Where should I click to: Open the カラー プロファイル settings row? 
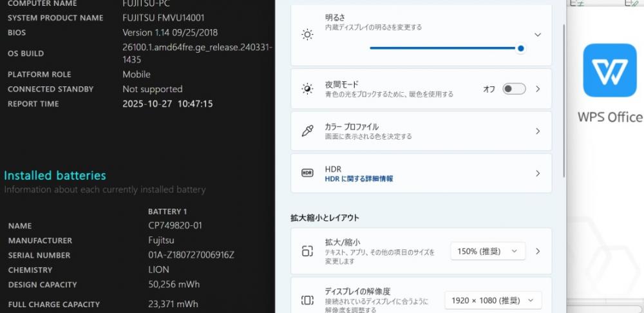(x=421, y=131)
